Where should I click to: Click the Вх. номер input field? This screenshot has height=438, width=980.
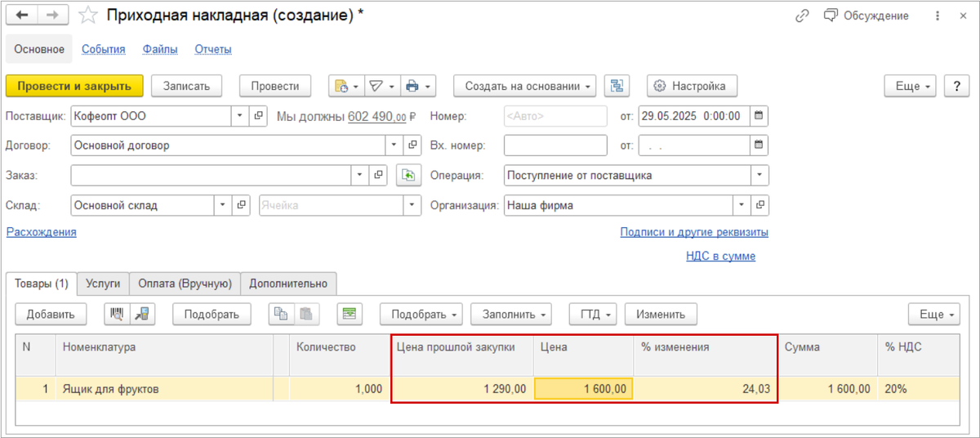point(555,145)
